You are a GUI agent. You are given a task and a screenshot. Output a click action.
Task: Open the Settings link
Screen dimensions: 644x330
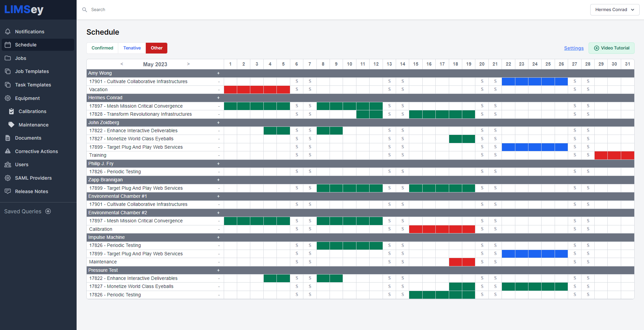574,48
